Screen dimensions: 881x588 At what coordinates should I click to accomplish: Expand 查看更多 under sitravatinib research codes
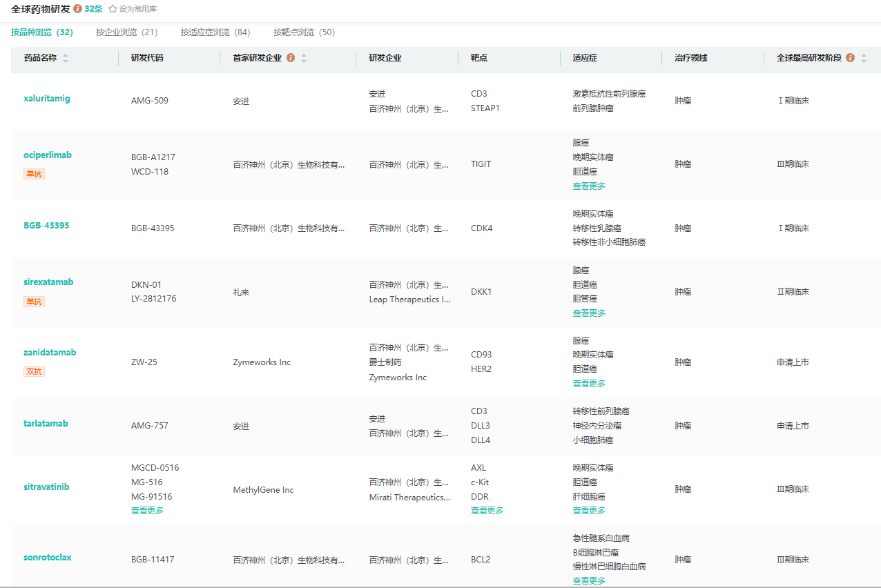[x=148, y=511]
